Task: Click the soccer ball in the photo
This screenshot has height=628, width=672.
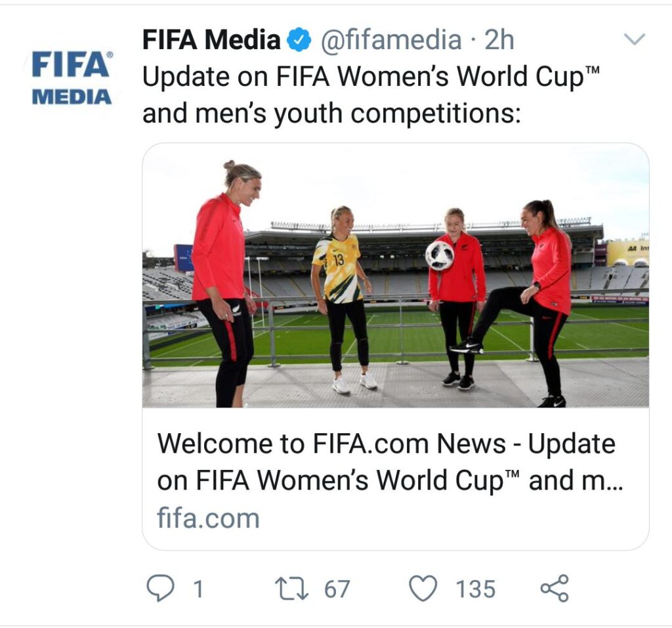Action: [439, 255]
